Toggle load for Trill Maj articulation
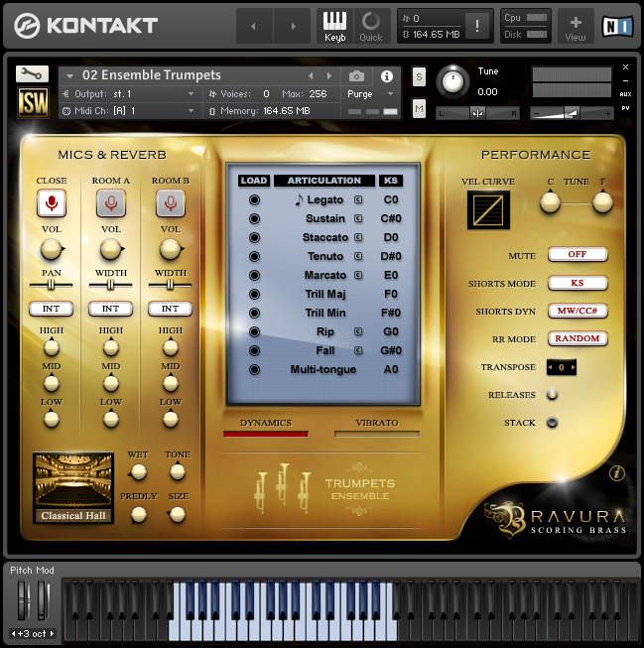 point(255,295)
